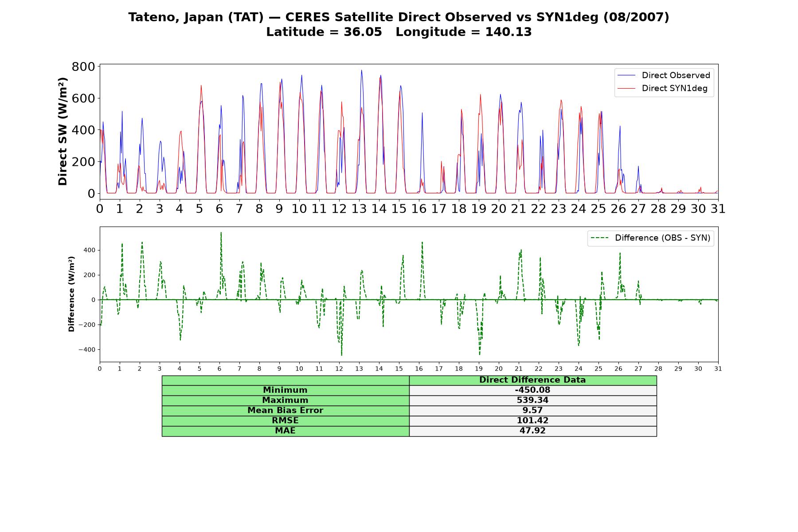Click the RMSE value 101.42 cell
The image size is (798, 532).
coord(532,421)
